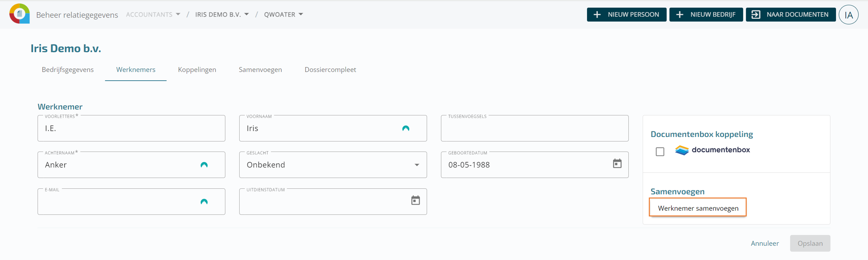Click the Iris Demo b.v. heading
868x260 pixels.
pyautogui.click(x=66, y=48)
